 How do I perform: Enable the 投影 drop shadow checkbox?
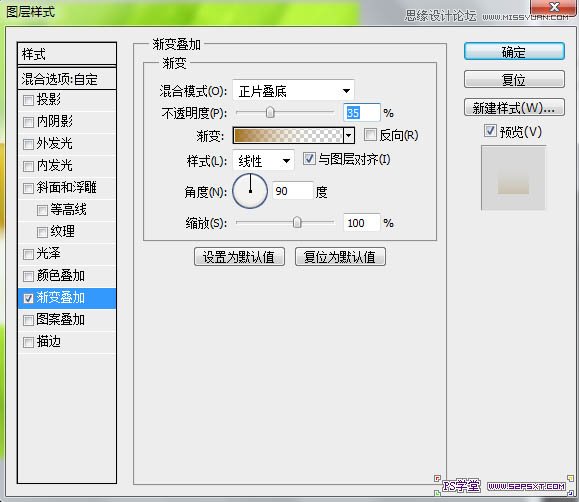click(28, 100)
